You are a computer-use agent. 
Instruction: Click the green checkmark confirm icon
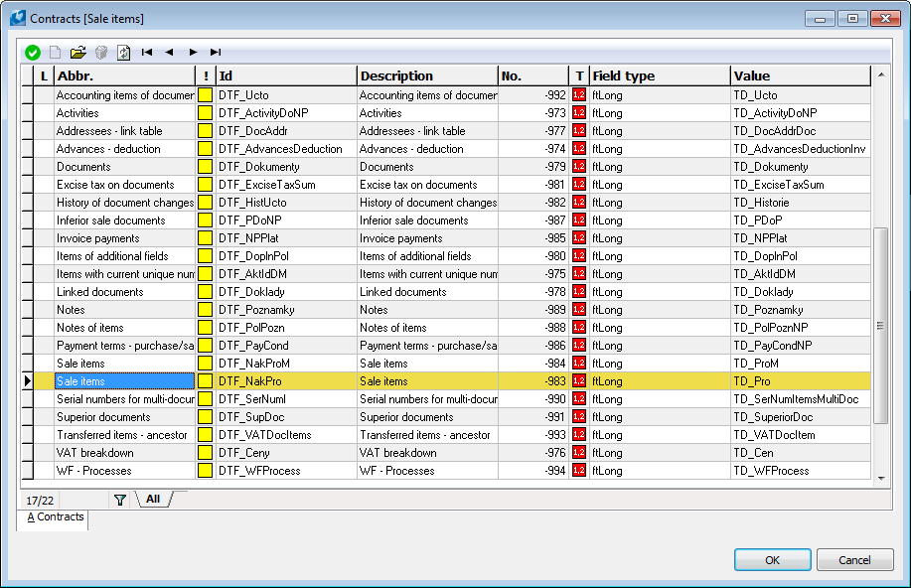click(x=33, y=53)
